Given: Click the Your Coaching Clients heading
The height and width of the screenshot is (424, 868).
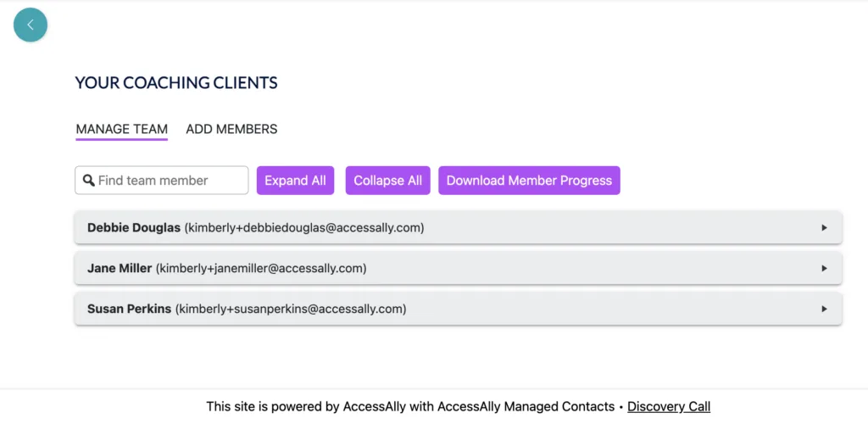Looking at the screenshot, I should click(176, 82).
